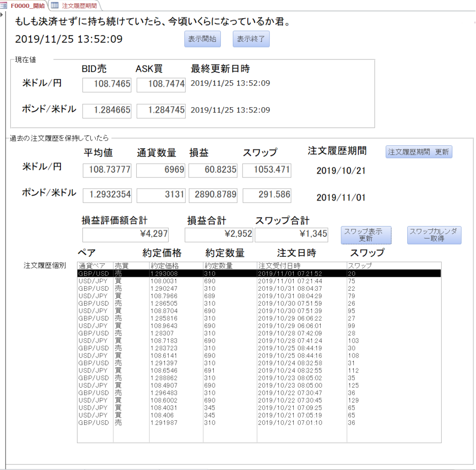This screenshot has height=470, width=476.
Task: Click the 表示開始 button
Action: click(202, 39)
